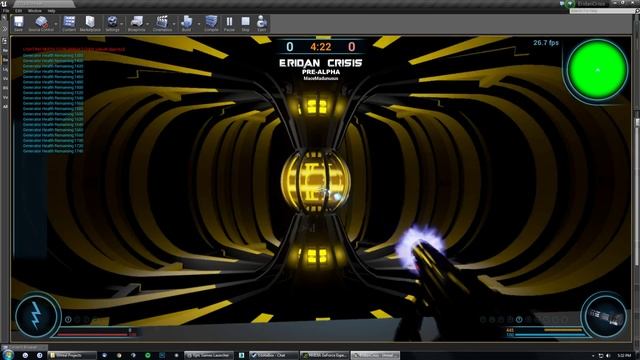Screen dimensions: 640x360
Task: Click the Save toolbar icon
Action: point(18,23)
